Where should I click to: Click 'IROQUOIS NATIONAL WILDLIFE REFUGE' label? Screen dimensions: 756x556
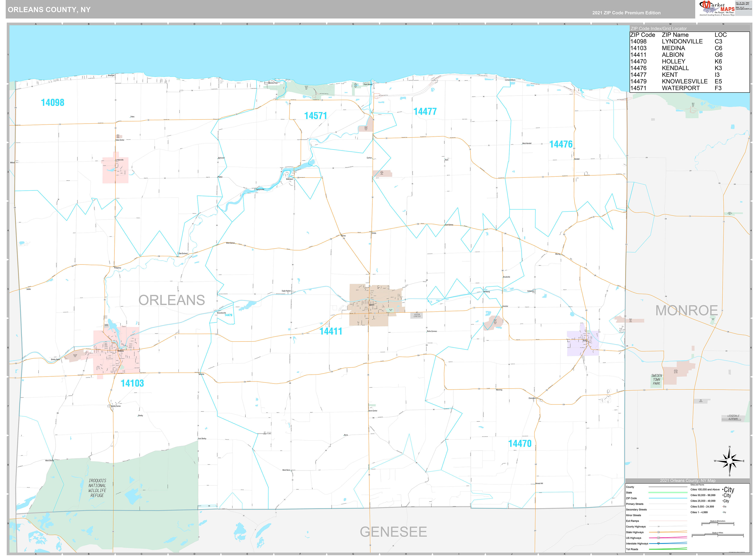point(97,488)
